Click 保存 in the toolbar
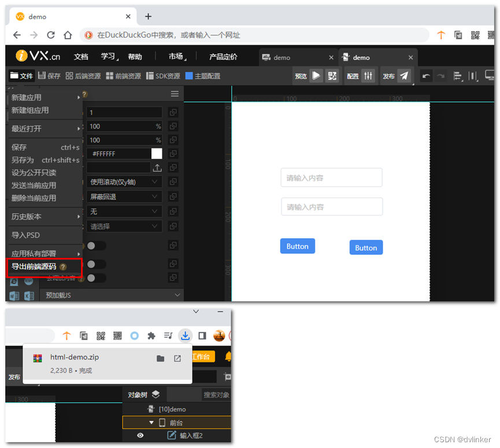500x448 pixels. 50,76
